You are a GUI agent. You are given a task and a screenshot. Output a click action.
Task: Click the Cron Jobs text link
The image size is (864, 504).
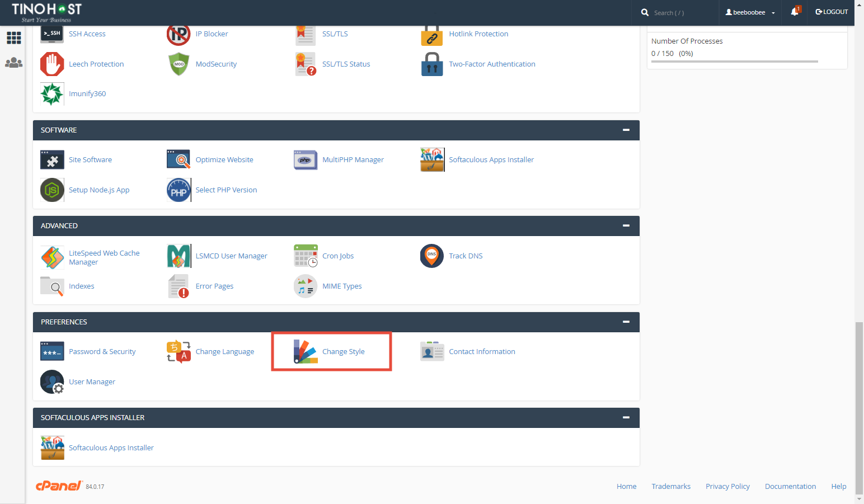point(338,256)
